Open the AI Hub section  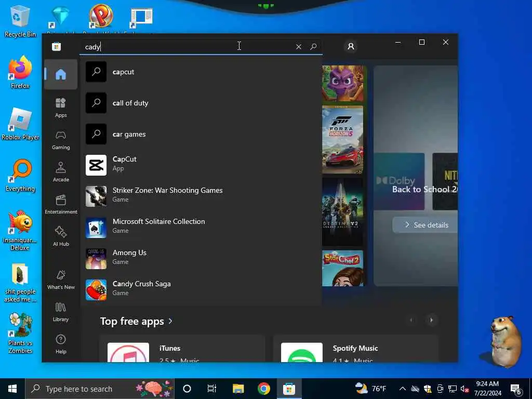(x=61, y=236)
